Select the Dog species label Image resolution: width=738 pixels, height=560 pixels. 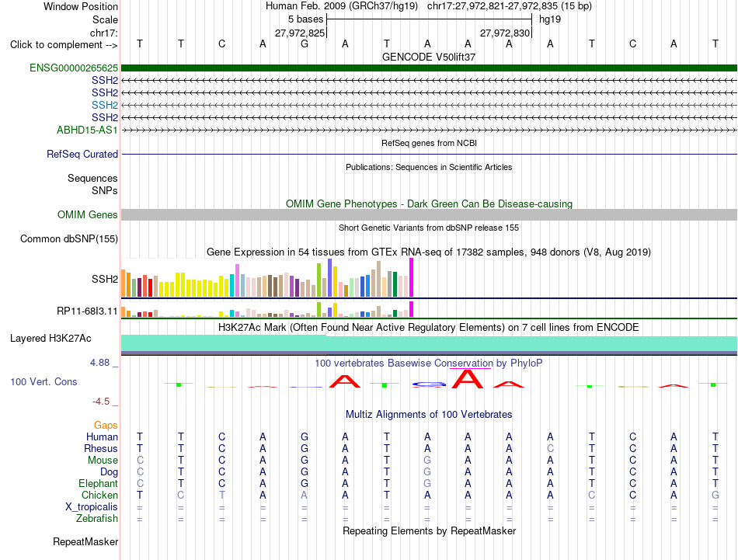[x=109, y=471]
